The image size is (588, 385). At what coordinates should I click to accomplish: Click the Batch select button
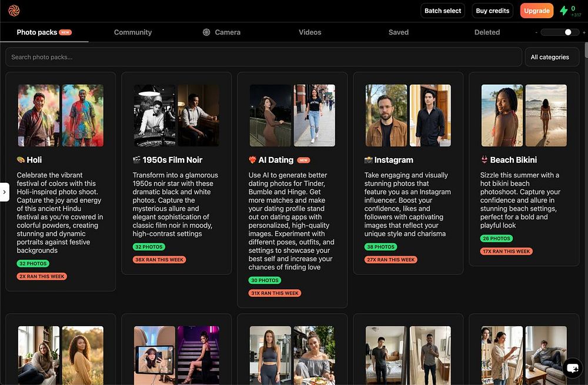click(x=443, y=11)
